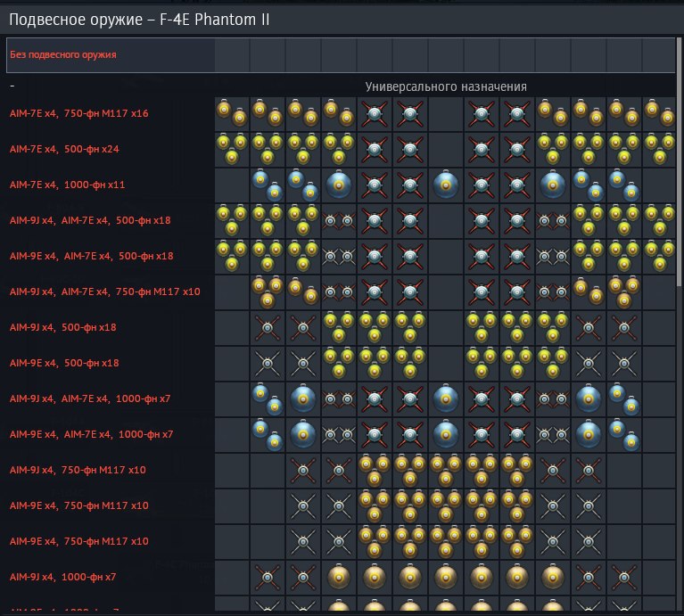Click last missile icon in AIM-9J x4, 750-фн M117 x10 row
This screenshot has height=616, width=684.
point(589,471)
